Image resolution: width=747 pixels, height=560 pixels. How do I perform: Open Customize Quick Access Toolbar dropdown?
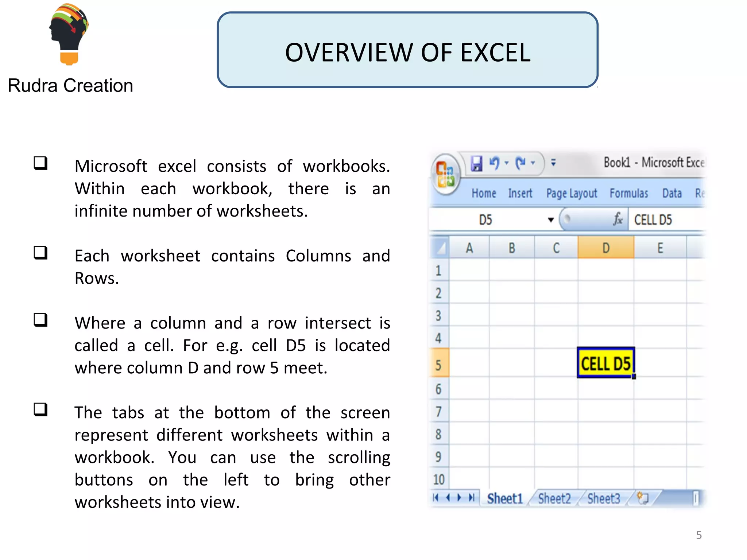(553, 163)
